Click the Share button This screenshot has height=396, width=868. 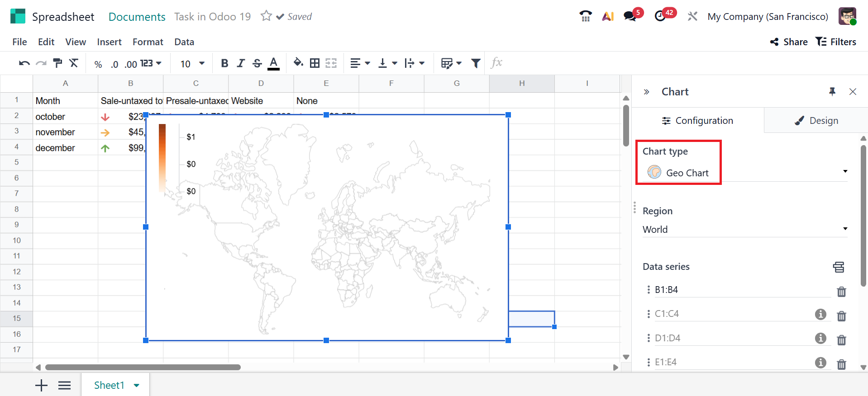[x=789, y=42]
